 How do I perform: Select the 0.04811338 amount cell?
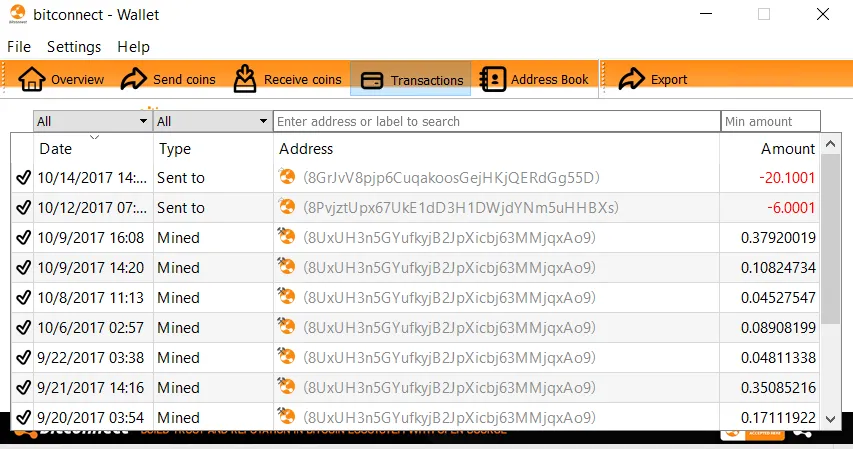pos(778,358)
